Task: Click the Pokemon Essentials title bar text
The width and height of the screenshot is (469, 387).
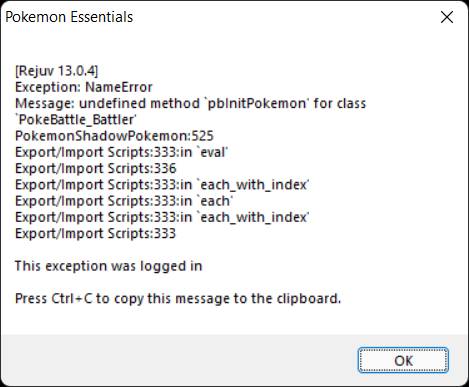Action: pos(69,17)
